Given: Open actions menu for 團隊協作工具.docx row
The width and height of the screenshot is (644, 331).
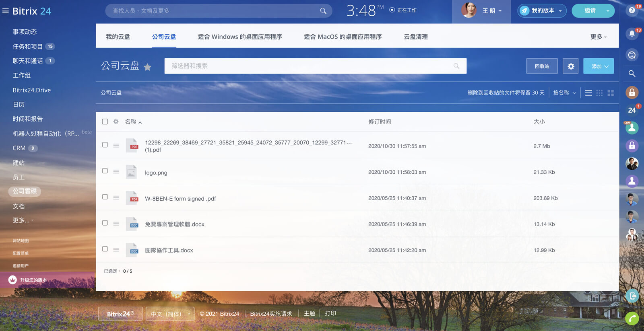Looking at the screenshot, I should 116,250.
